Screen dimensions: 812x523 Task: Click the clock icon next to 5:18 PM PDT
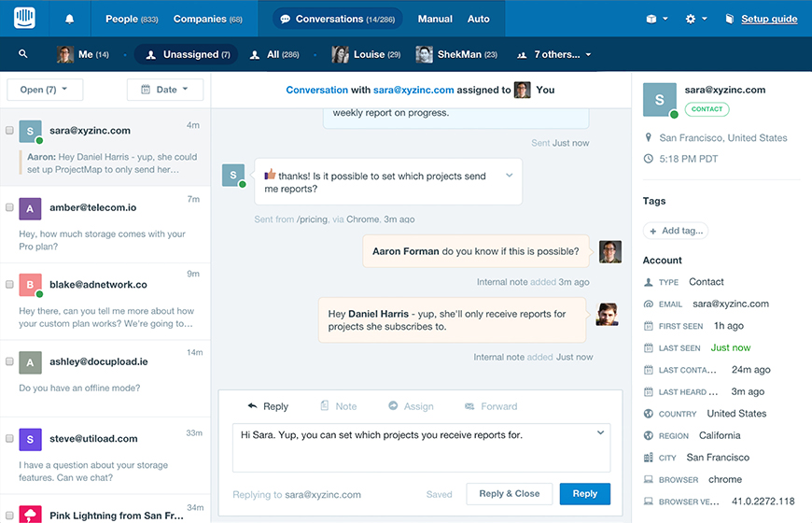(x=649, y=159)
